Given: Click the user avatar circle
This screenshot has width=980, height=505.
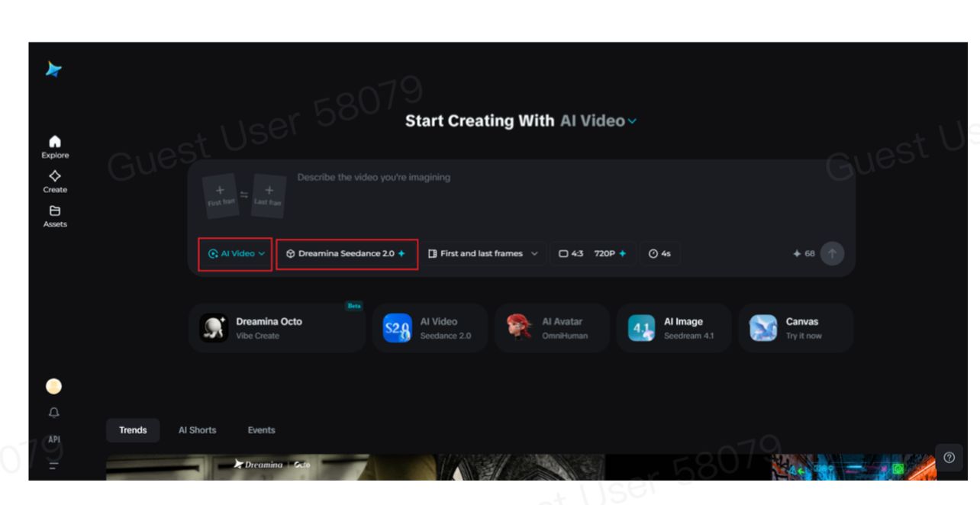Looking at the screenshot, I should [x=53, y=387].
